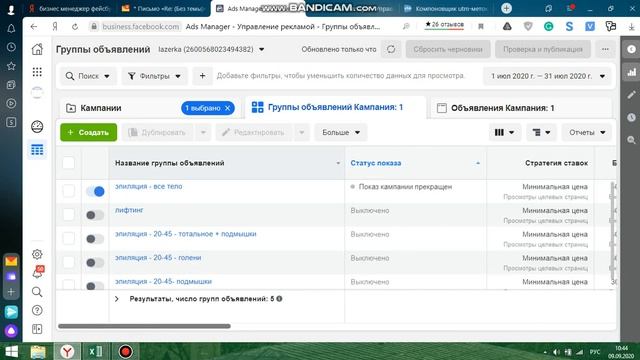Open the history clock panel on right sidebar
Image resolution: width=640 pixels, height=360 pixels.
coord(631,118)
